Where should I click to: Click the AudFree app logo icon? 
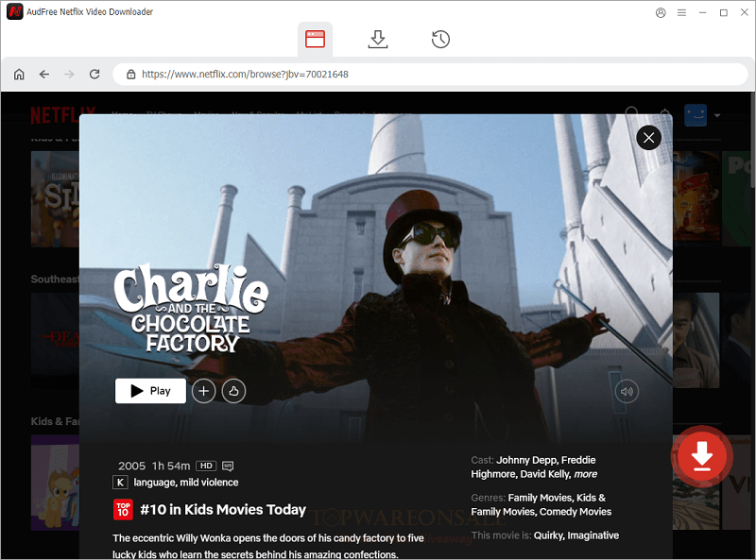click(15, 11)
